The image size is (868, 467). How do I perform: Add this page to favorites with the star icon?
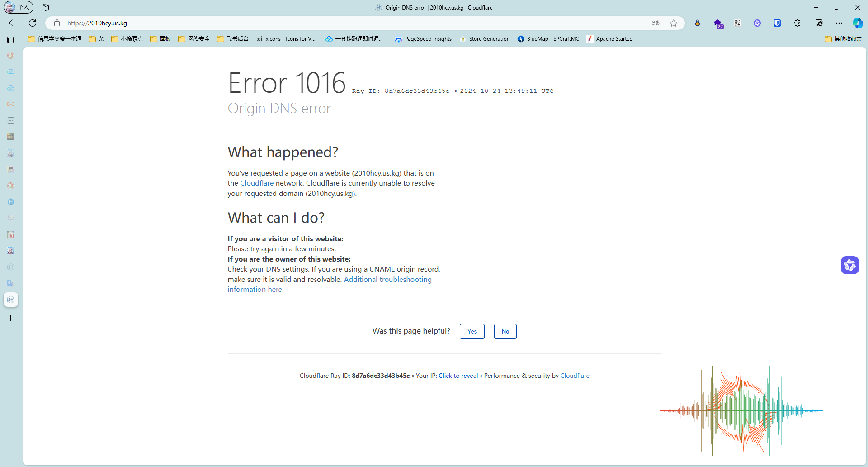coord(674,23)
